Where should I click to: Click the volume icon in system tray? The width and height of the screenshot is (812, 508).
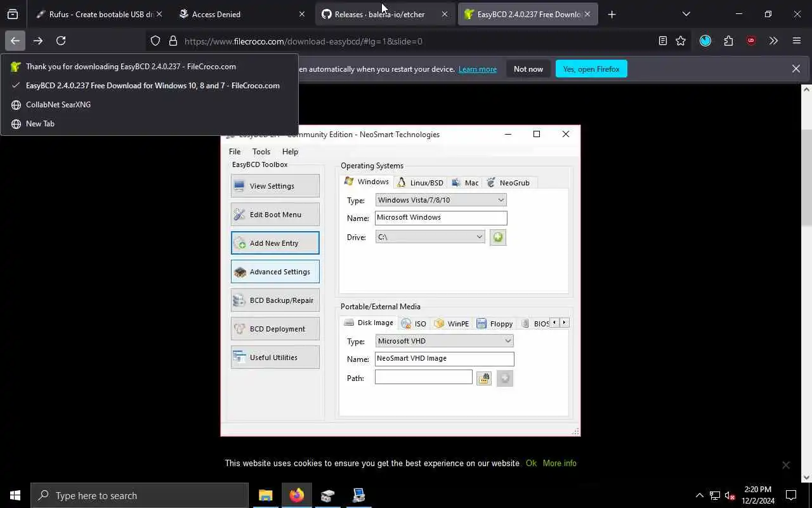point(730,496)
